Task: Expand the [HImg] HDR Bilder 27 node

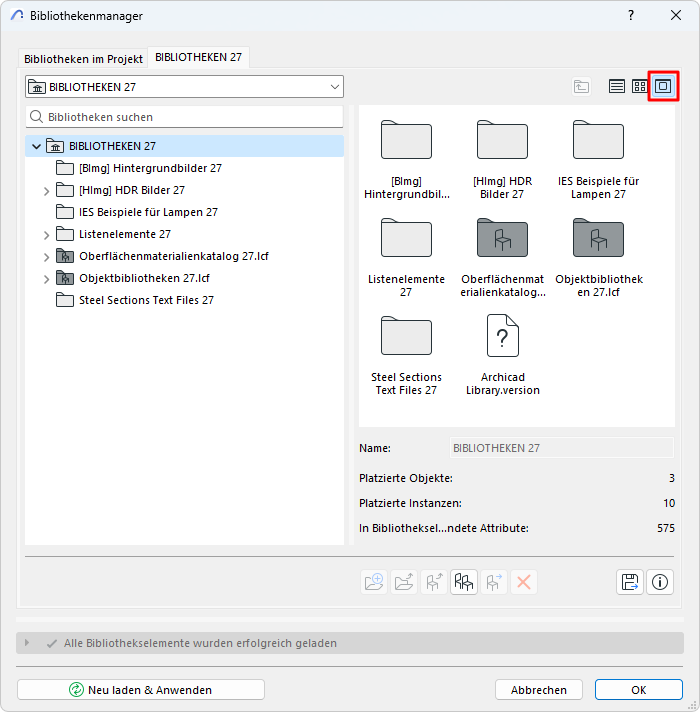Action: 46,191
